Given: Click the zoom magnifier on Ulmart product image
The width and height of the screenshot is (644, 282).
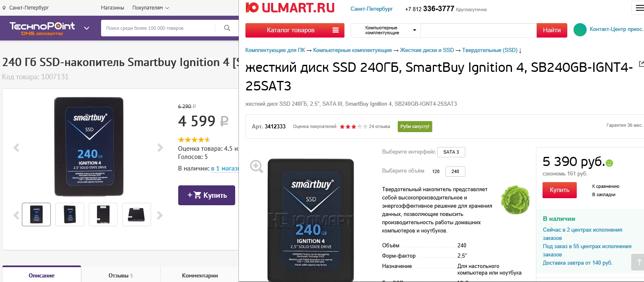Looking at the screenshot, I should point(257,166).
